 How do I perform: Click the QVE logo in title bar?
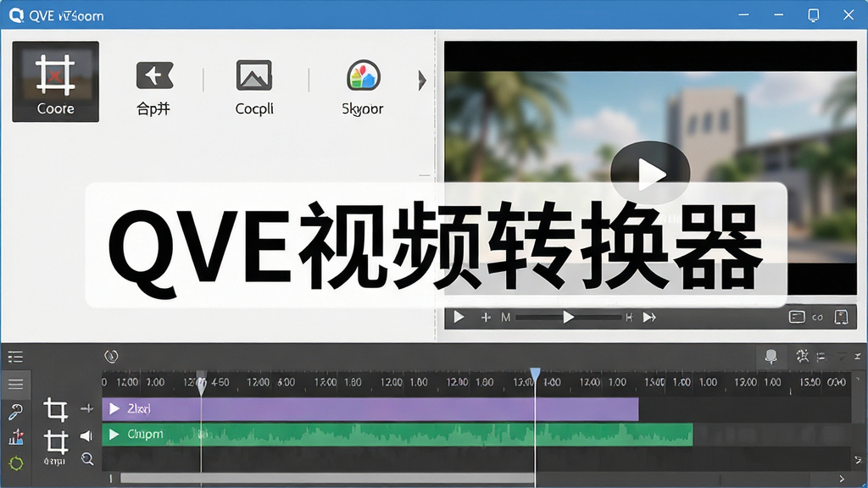coord(17,15)
